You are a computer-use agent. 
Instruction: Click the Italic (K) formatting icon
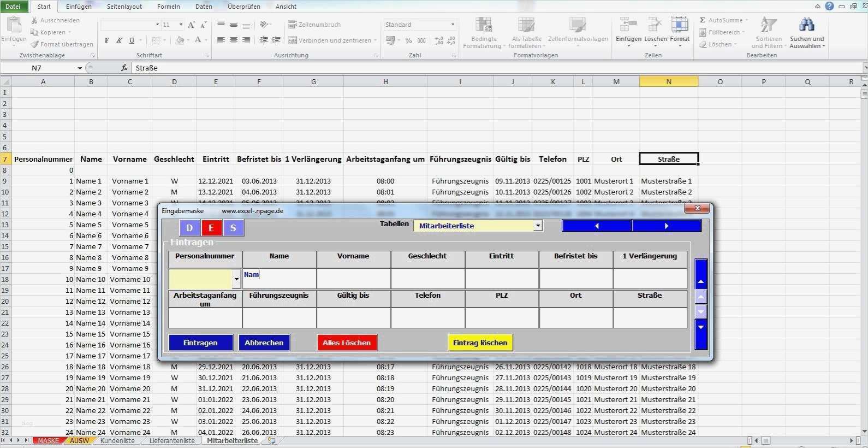click(119, 40)
